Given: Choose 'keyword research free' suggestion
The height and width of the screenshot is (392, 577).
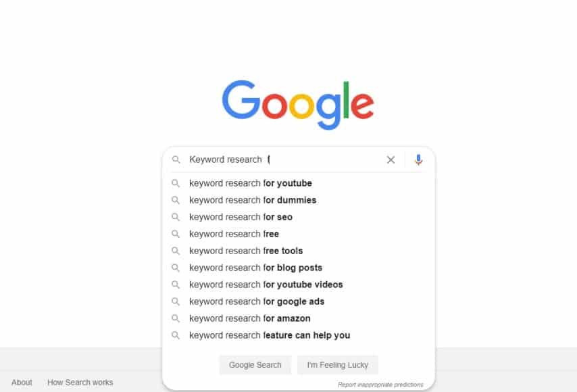Looking at the screenshot, I should 234,234.
